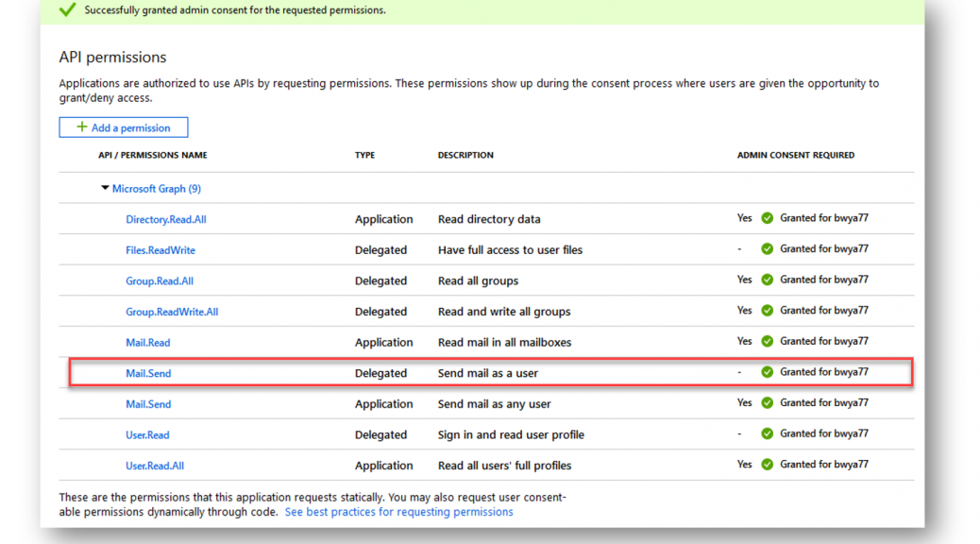980x544 pixels.
Task: Open the Group.Read.All permission
Action: coord(160,280)
